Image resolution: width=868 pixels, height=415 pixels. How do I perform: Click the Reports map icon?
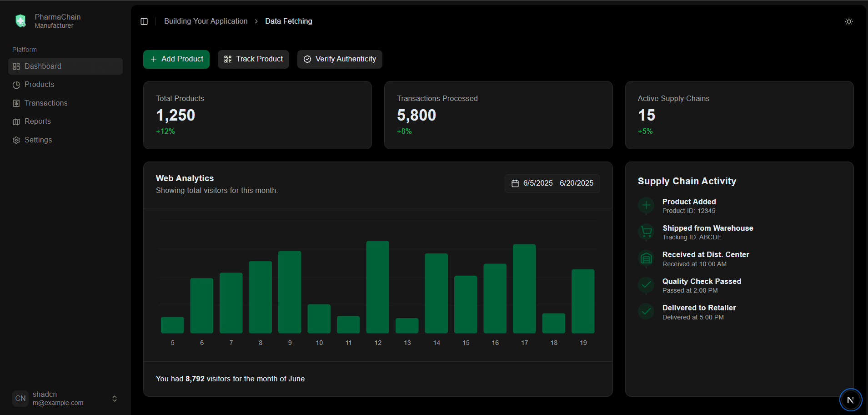[16, 121]
